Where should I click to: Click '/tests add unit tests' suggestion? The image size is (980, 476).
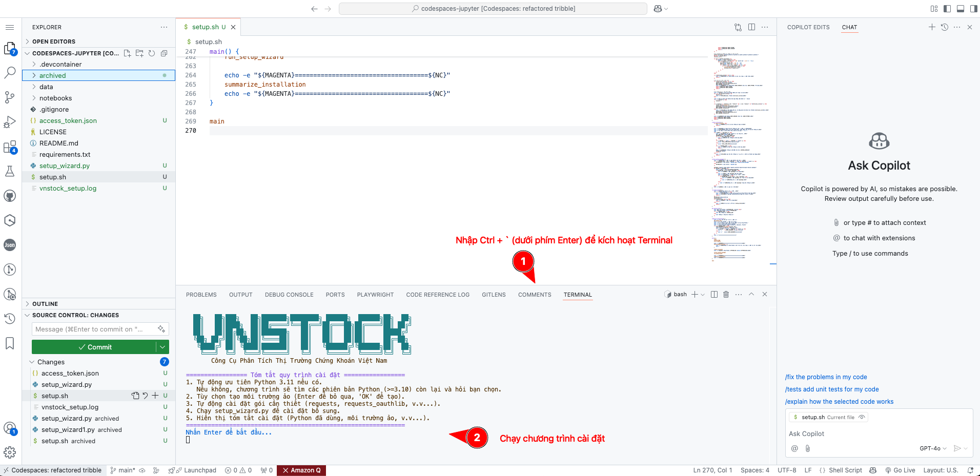coord(832,389)
